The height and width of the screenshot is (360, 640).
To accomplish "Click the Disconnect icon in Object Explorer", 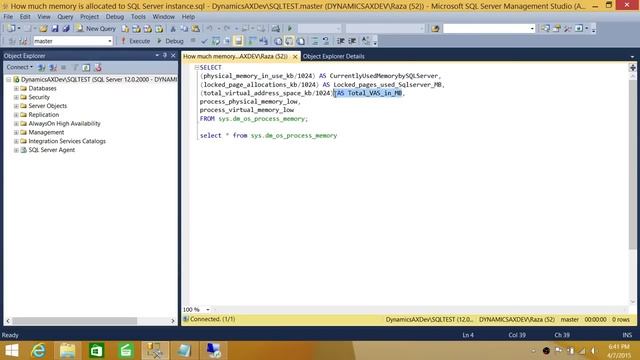I will (53, 68).
